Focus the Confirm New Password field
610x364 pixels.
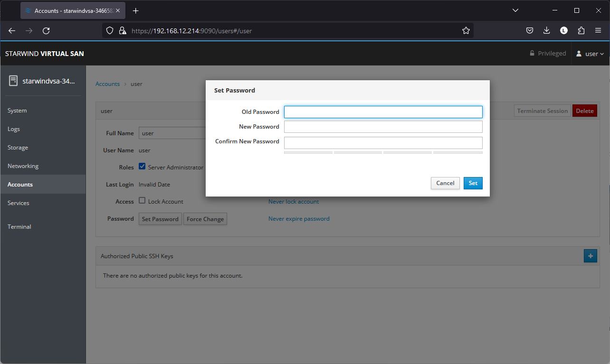click(x=383, y=143)
